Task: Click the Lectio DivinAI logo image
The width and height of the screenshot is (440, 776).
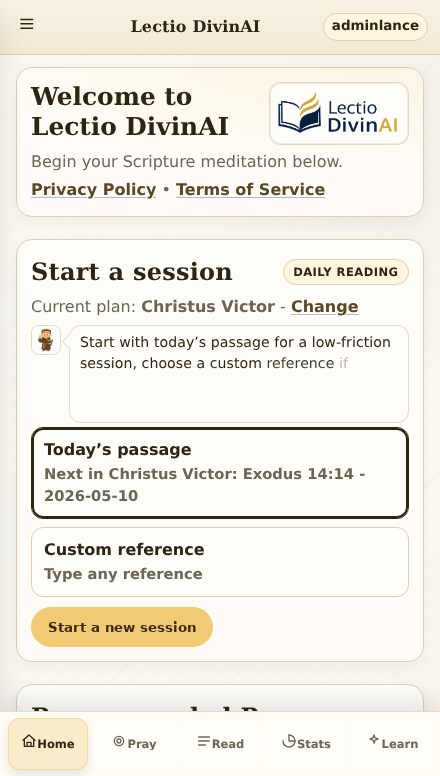Action: [339, 113]
